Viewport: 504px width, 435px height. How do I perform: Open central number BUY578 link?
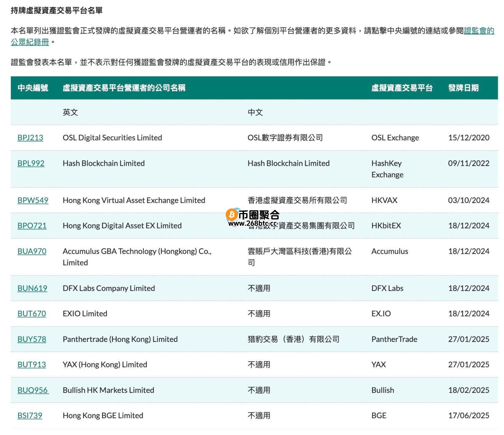(32, 339)
